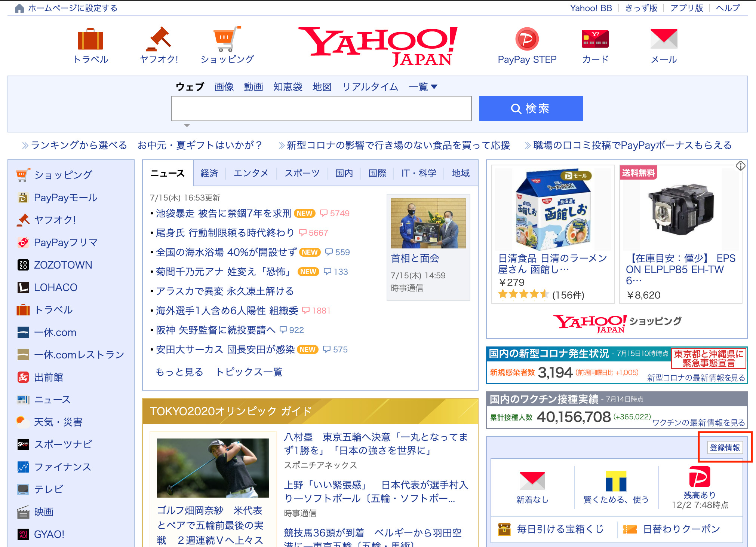Image resolution: width=756 pixels, height=547 pixels.
Task: Open the 日替わりクーポン link
Action: [681, 529]
